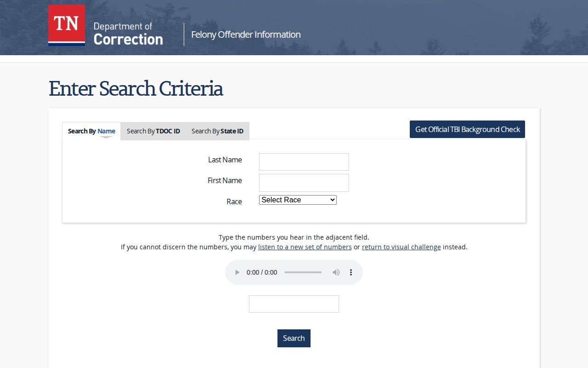Viewport: 588px width, 368px height.
Task: Seek on the audio progress bar
Action: tap(303, 272)
